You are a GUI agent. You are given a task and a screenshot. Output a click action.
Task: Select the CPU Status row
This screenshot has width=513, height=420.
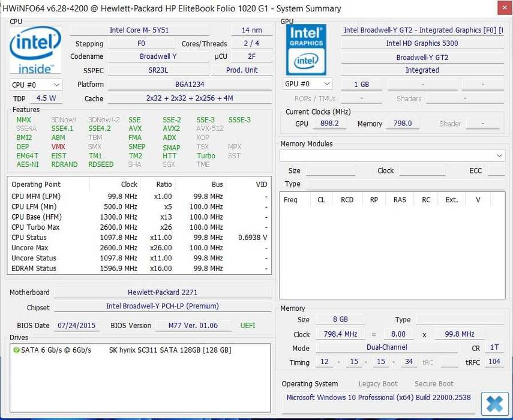[139, 238]
